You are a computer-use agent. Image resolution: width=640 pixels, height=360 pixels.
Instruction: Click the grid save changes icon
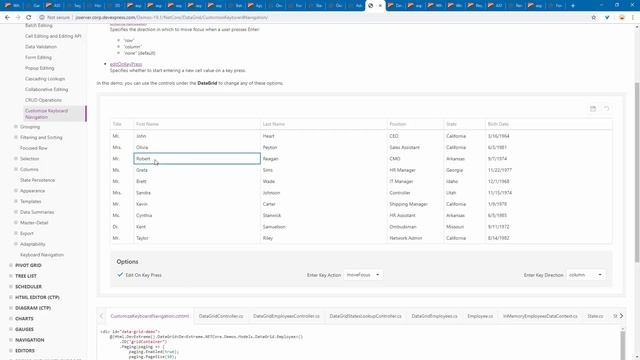pyautogui.click(x=593, y=109)
